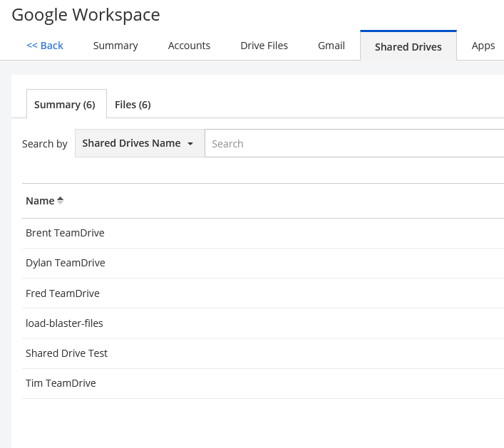The height and width of the screenshot is (448, 504).
Task: Switch to the Summary top tab
Action: [x=115, y=46]
